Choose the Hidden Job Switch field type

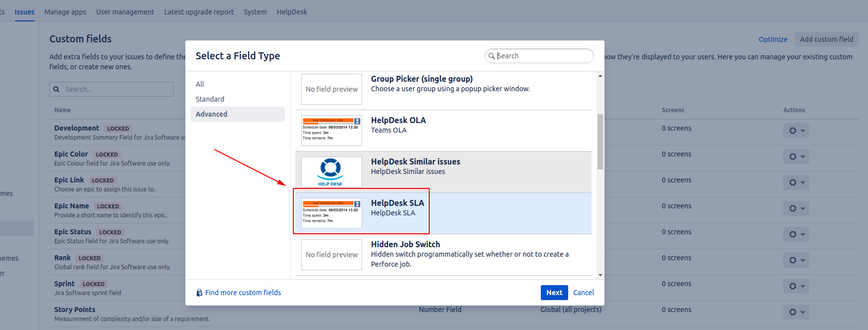pyautogui.click(x=443, y=255)
